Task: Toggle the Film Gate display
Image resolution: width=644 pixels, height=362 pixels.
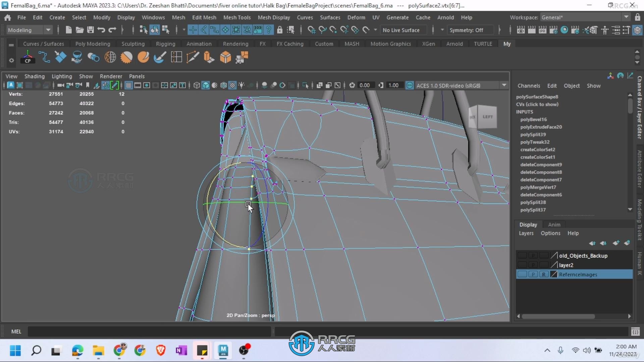Action: click(138, 85)
